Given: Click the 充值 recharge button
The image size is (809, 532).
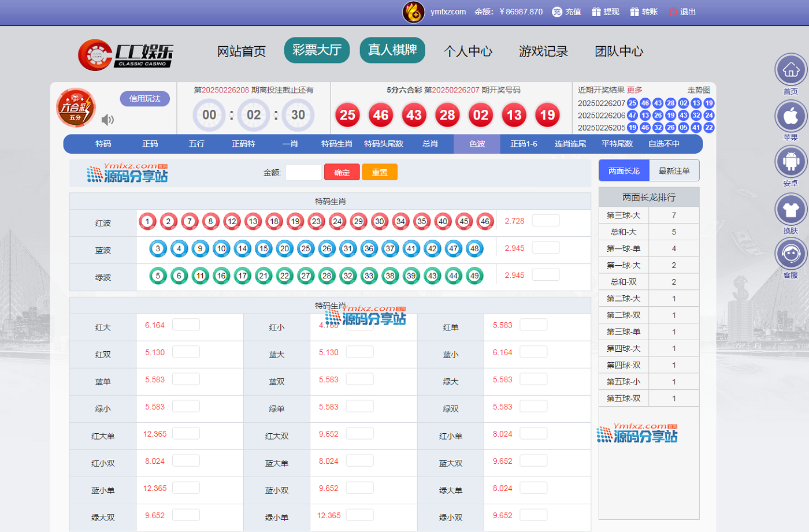Looking at the screenshot, I should tap(567, 12).
